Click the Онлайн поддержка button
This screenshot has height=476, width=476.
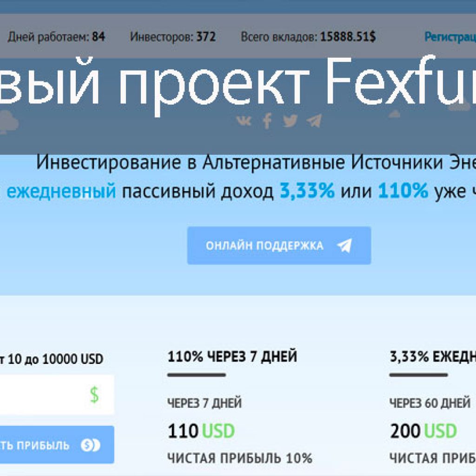pos(279,245)
